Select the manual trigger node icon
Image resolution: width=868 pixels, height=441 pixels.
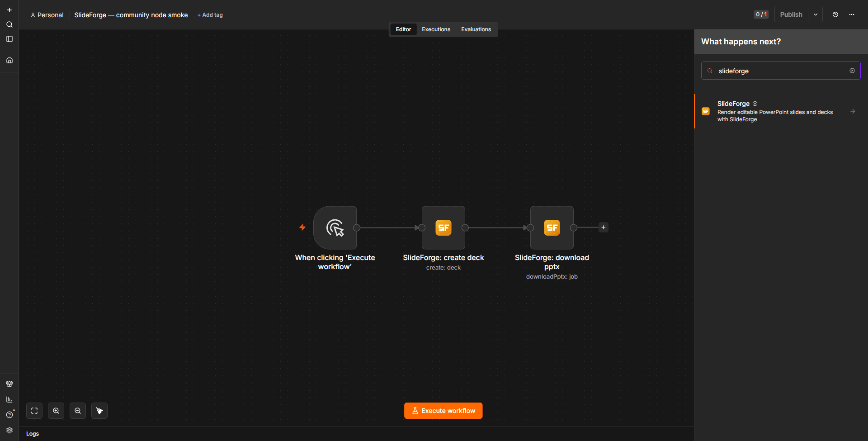(x=335, y=228)
